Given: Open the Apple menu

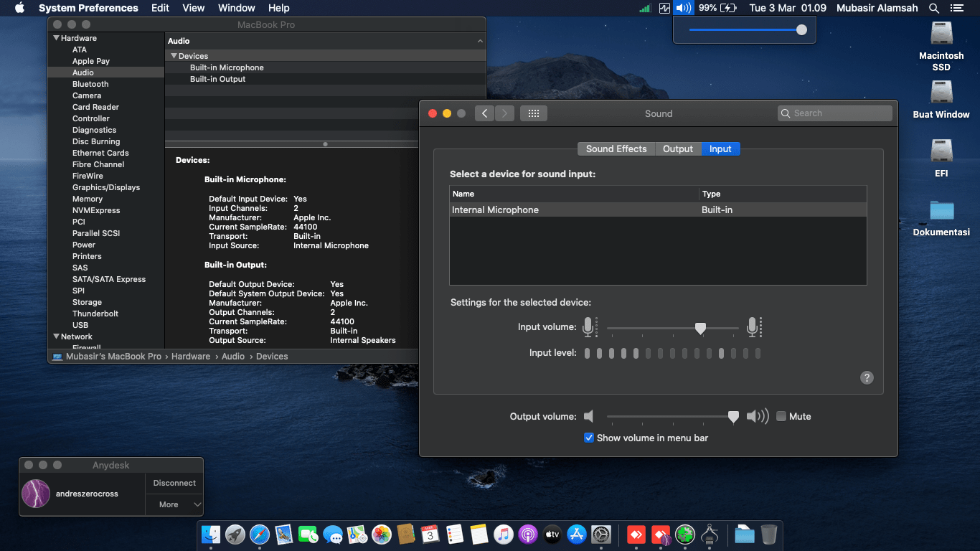Looking at the screenshot, I should point(19,8).
